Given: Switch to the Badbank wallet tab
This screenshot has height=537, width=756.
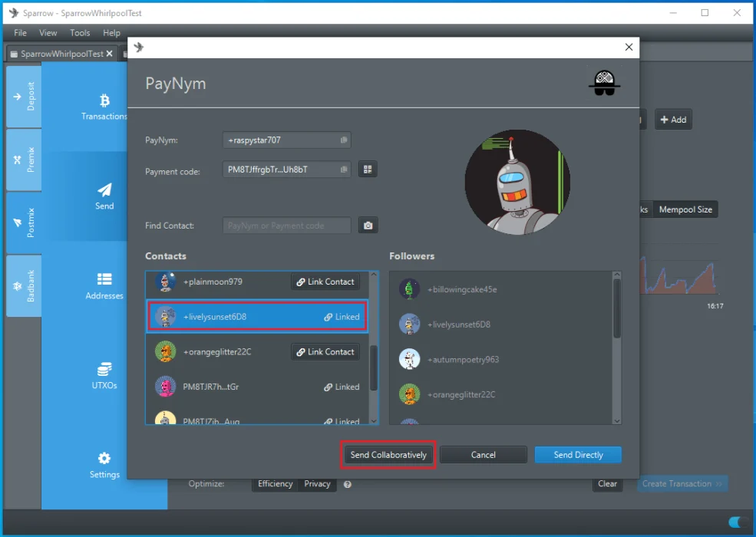Looking at the screenshot, I should 24,285.
